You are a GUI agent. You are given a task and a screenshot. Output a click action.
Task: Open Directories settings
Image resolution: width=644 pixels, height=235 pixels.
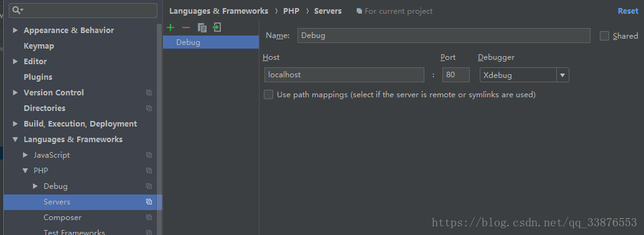[44, 108]
